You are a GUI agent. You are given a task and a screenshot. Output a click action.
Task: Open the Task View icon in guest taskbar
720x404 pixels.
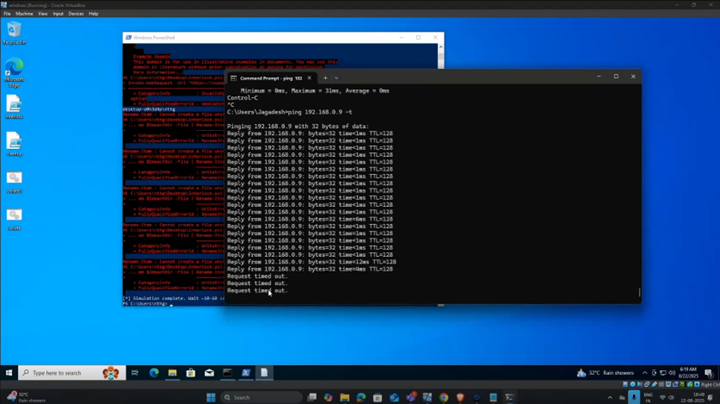135,373
